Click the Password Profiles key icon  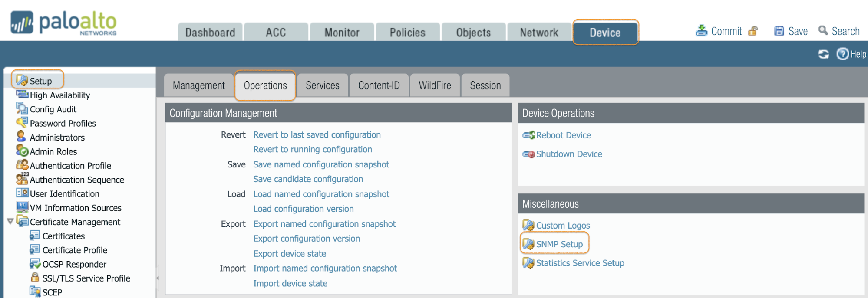point(22,123)
